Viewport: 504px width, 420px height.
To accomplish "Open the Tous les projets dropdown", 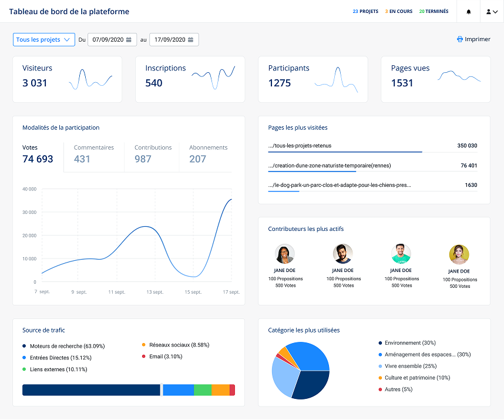I will pos(43,39).
